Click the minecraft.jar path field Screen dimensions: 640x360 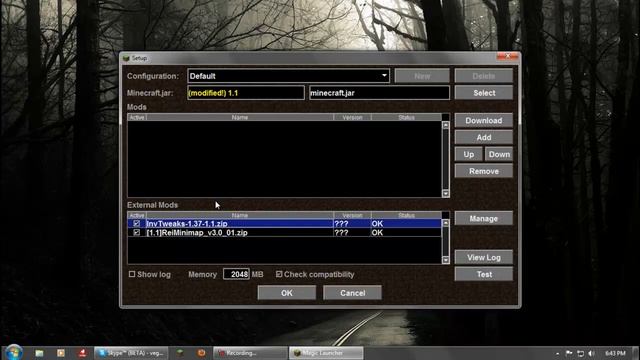pyautogui.click(x=379, y=93)
